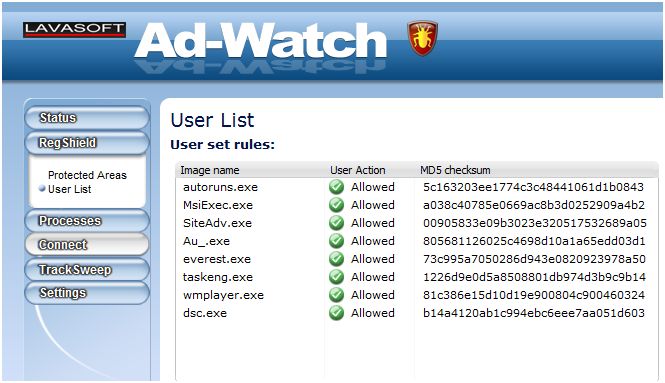Screen dimensions: 665x383
Task: Click green checkmark icon for wmplayer.exe
Action: (x=336, y=295)
